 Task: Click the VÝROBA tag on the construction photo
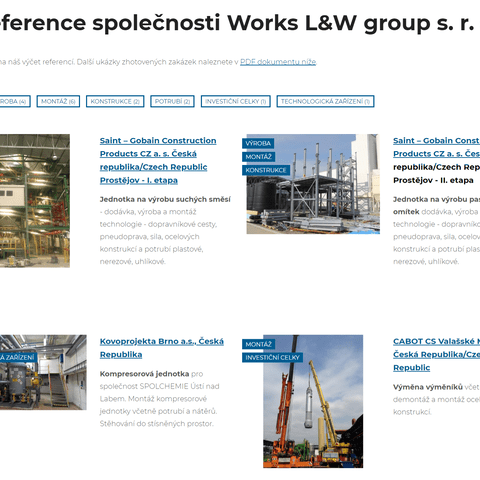(258, 143)
